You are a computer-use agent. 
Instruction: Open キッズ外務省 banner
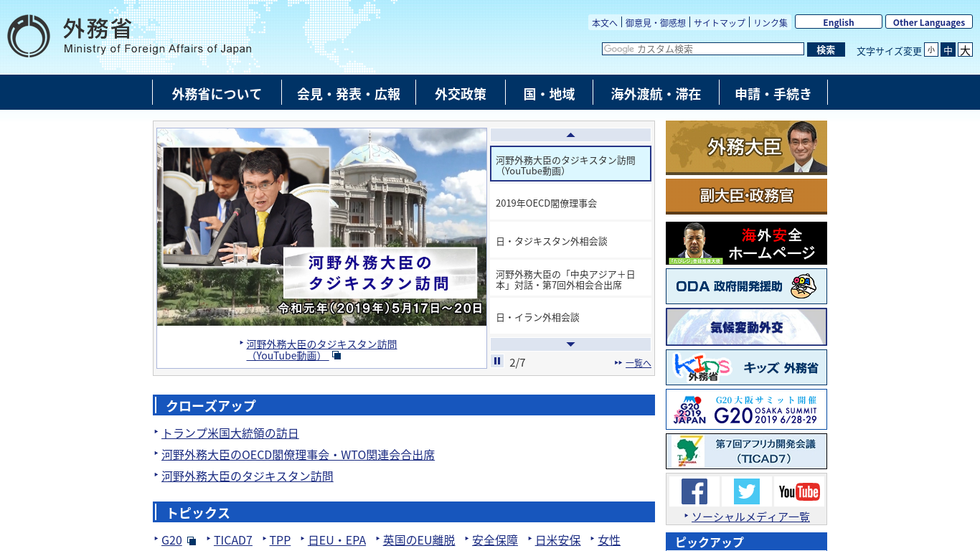pos(746,367)
